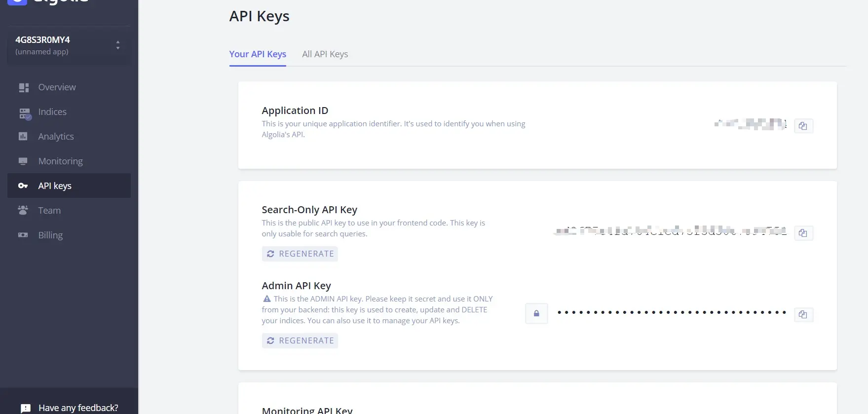
Task: Open the Team page in sidebar
Action: click(69, 211)
